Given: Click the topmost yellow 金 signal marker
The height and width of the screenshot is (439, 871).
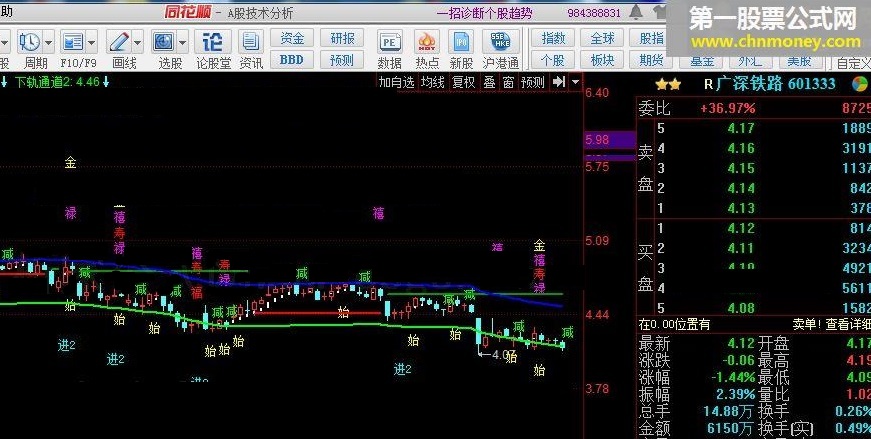Looking at the screenshot, I should click(70, 163).
